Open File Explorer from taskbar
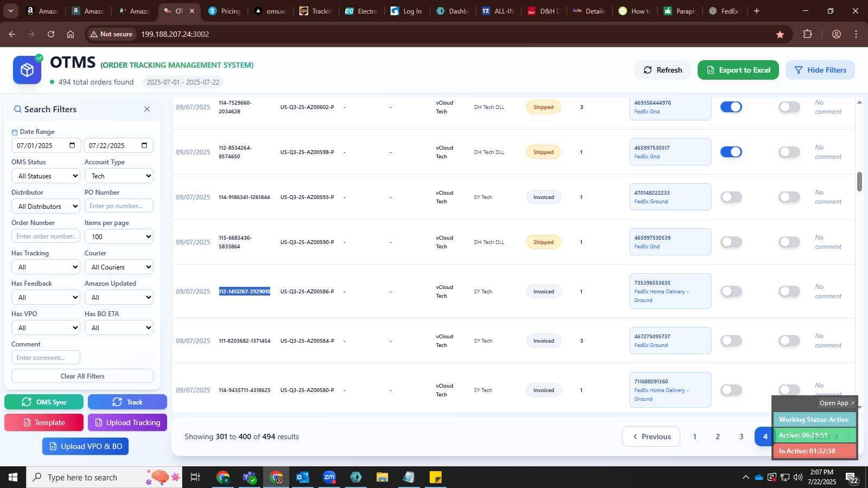The height and width of the screenshot is (488, 868). (382, 477)
